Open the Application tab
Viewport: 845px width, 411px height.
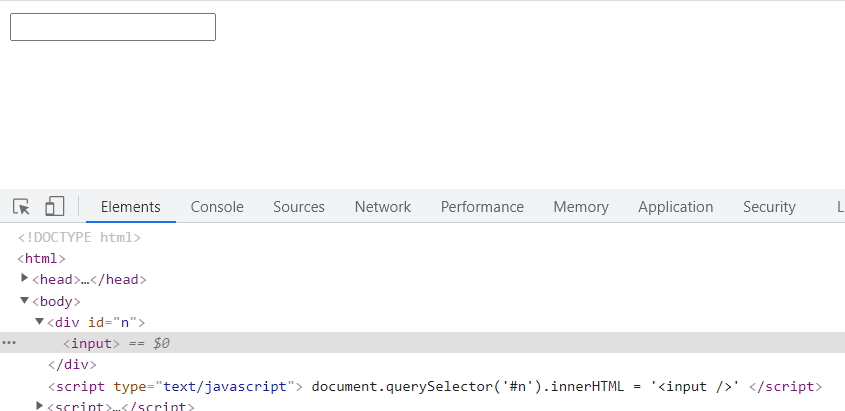click(675, 207)
